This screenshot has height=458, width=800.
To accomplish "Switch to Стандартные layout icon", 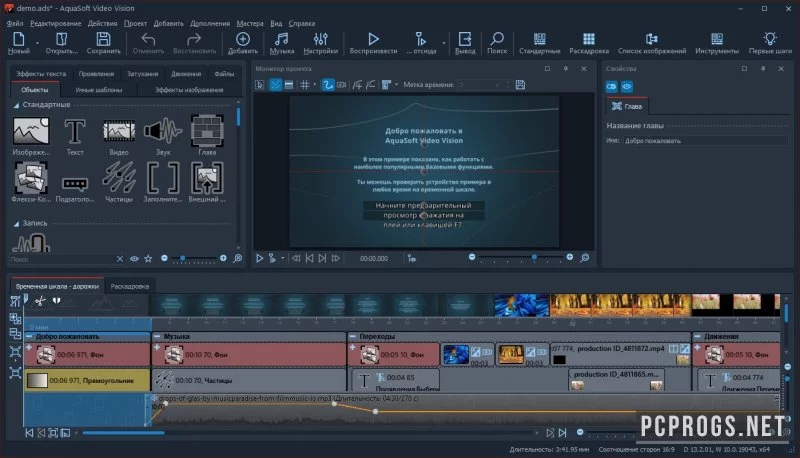I will coord(539,39).
